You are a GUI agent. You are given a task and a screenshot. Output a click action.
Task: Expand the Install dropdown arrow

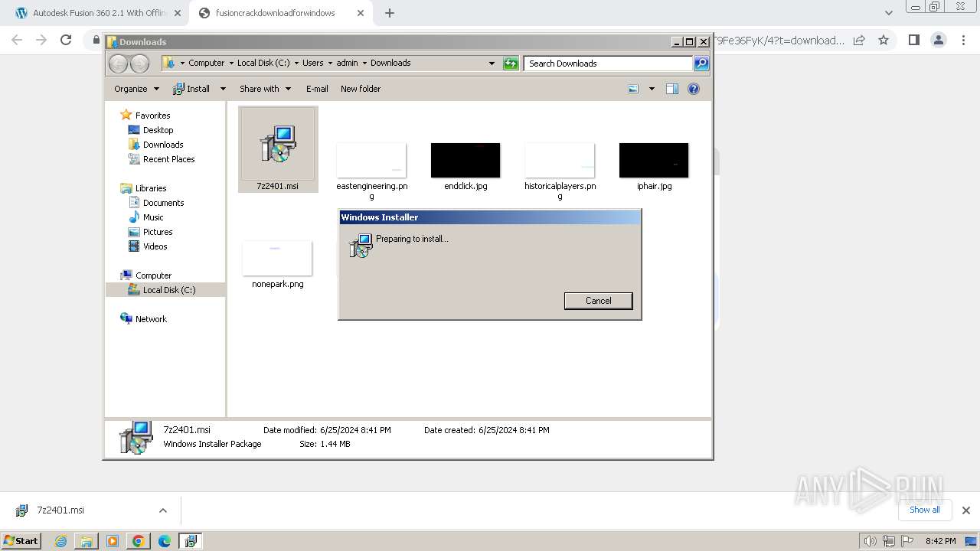coord(223,89)
